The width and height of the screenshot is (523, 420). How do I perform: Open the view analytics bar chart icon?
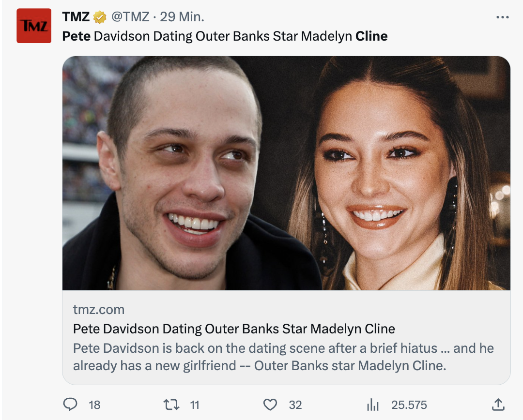coord(373,405)
